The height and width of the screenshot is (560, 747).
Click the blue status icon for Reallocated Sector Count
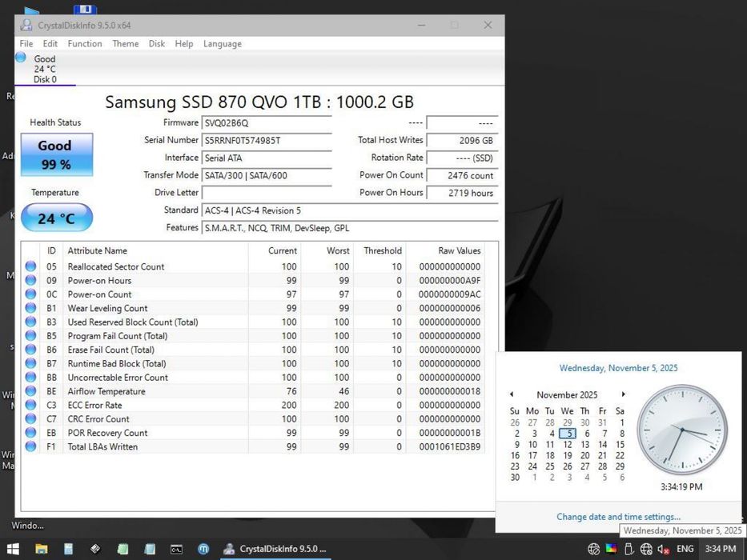[x=30, y=266]
